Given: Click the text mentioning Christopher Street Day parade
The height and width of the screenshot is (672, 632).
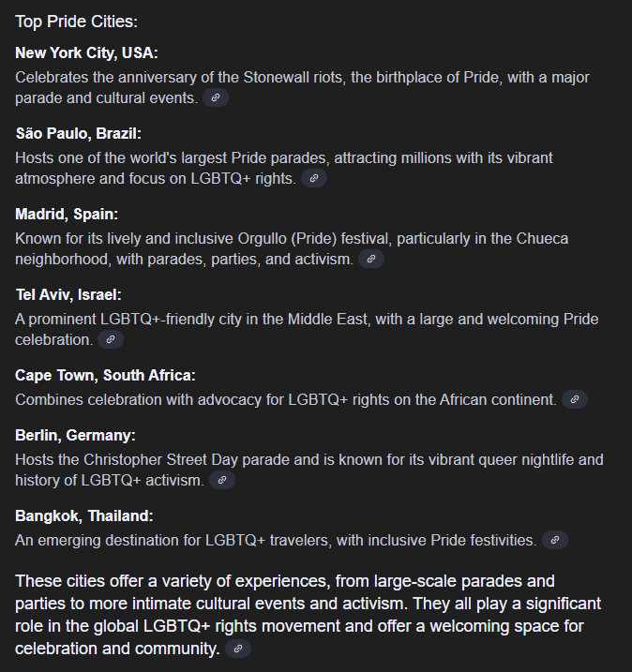Looking at the screenshot, I should coord(309,470).
